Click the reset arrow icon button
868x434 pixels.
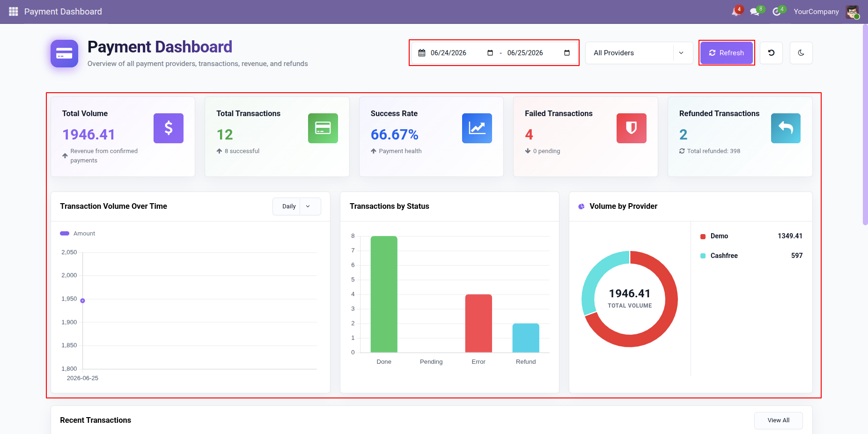click(x=771, y=53)
